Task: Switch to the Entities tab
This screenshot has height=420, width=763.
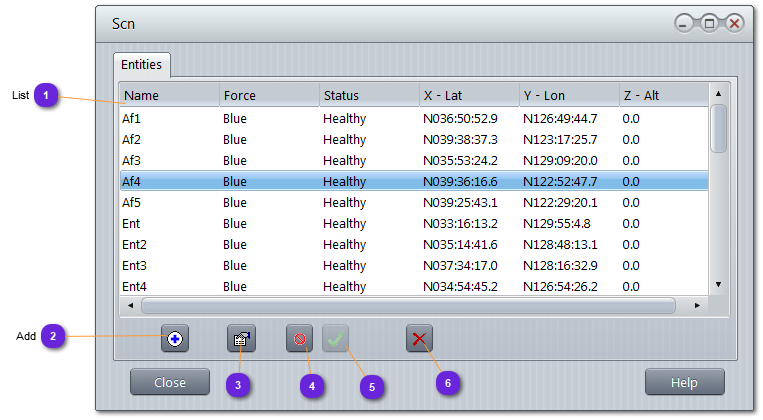Action: click(142, 64)
